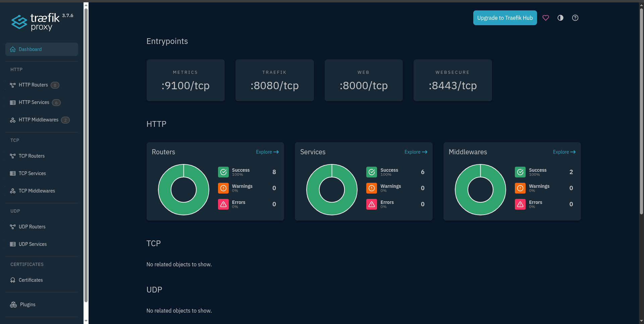Click the HTTP Services sidebar icon
The height and width of the screenshot is (324, 644).
point(13,103)
